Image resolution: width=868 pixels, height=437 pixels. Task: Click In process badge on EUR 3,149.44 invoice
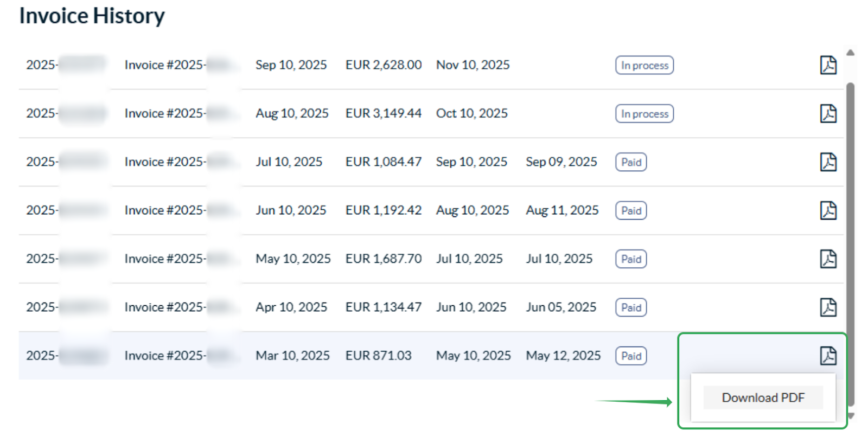click(644, 114)
